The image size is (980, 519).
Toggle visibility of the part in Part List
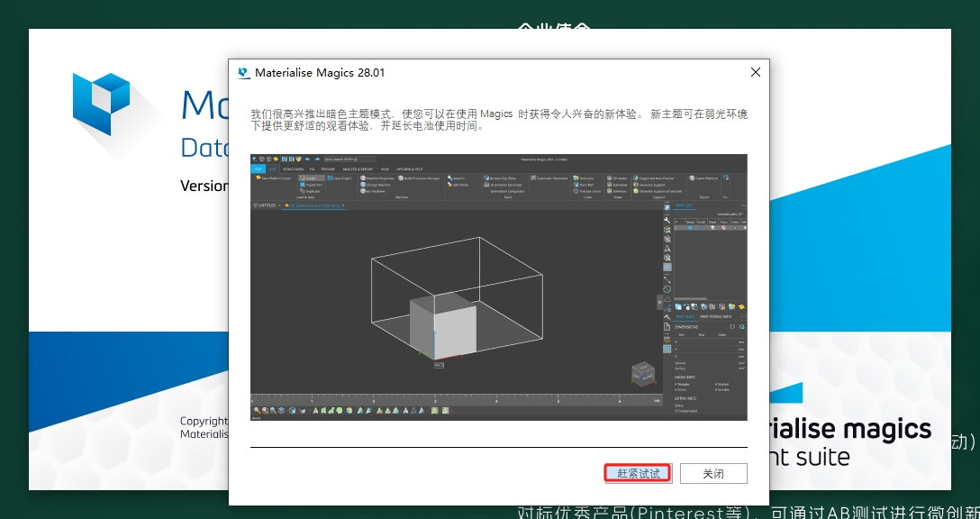click(x=702, y=227)
